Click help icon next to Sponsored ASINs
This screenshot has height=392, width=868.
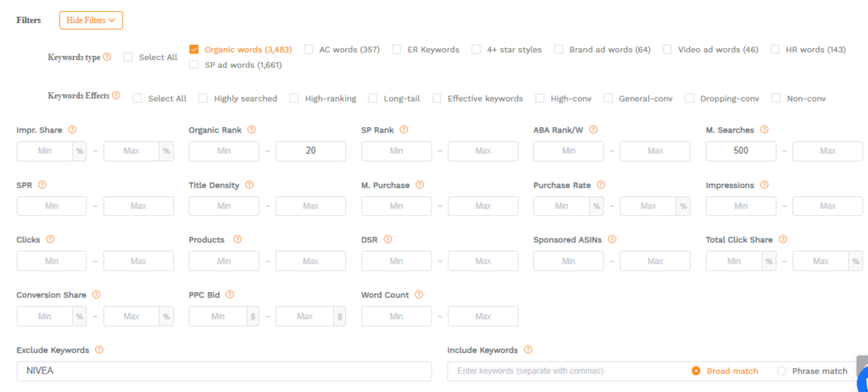[612, 240]
